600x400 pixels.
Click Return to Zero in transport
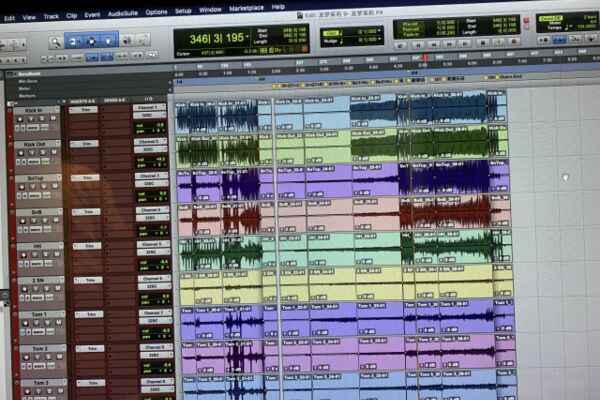418,45
